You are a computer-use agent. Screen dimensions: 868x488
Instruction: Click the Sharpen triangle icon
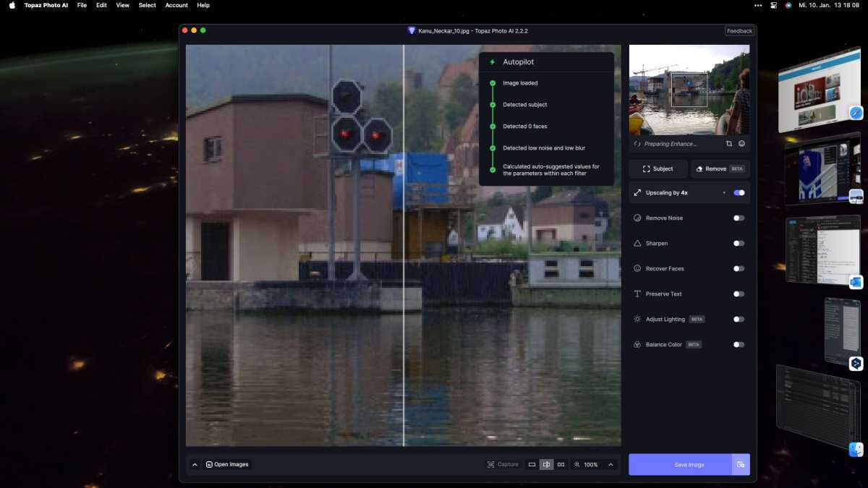[x=637, y=243]
